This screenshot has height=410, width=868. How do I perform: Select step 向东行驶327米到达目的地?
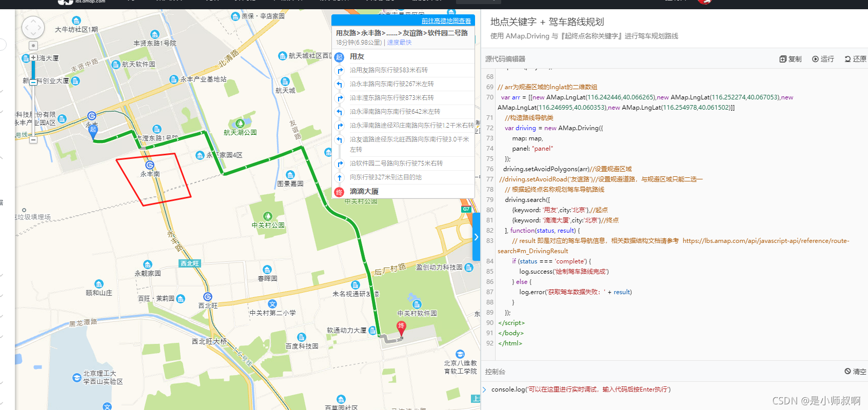403,177
